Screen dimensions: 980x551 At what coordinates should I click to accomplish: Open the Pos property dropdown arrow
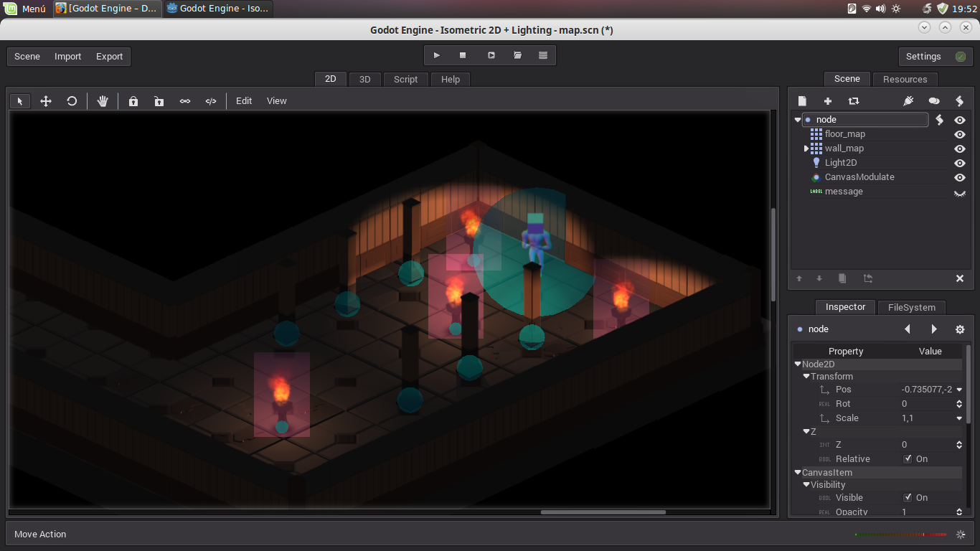(x=959, y=390)
